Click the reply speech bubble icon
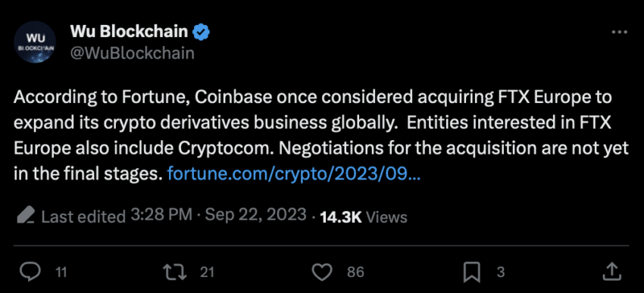The height and width of the screenshot is (293, 644). point(30,272)
